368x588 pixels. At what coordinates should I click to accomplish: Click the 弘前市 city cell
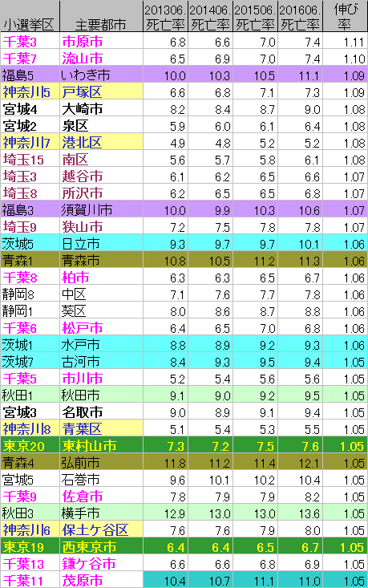tap(101, 462)
